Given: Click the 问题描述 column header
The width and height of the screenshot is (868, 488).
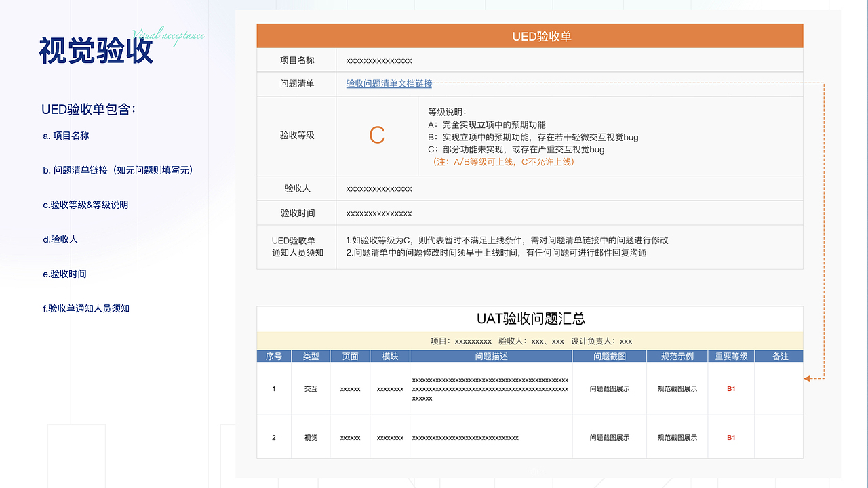Looking at the screenshot, I should coord(490,355).
